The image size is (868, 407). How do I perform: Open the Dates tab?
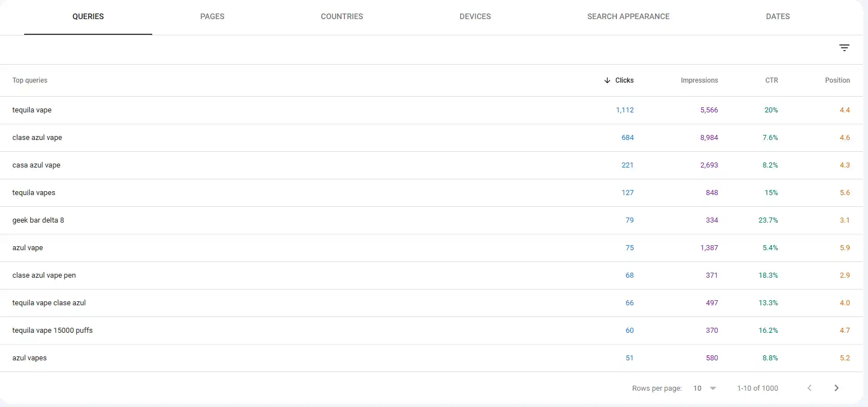click(x=778, y=17)
